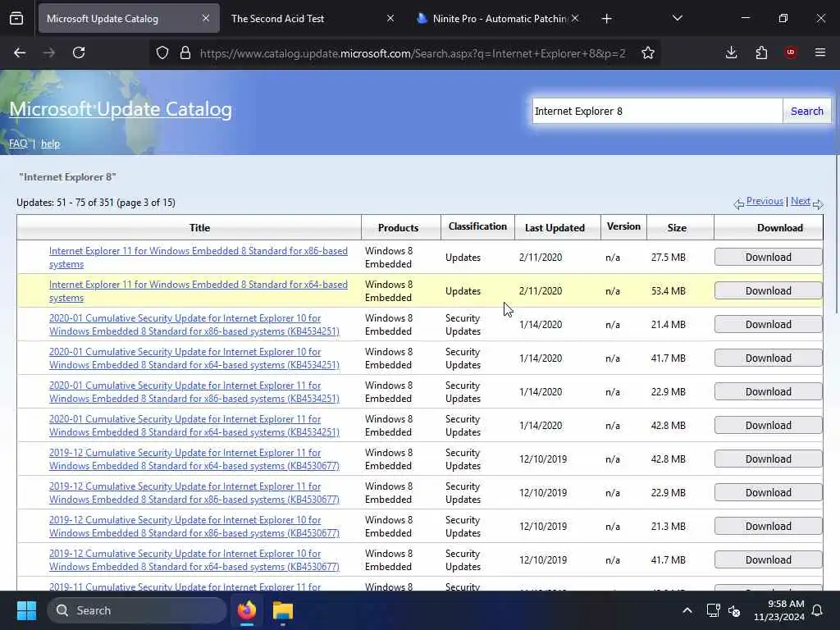Sort results by Classification column

tap(477, 226)
